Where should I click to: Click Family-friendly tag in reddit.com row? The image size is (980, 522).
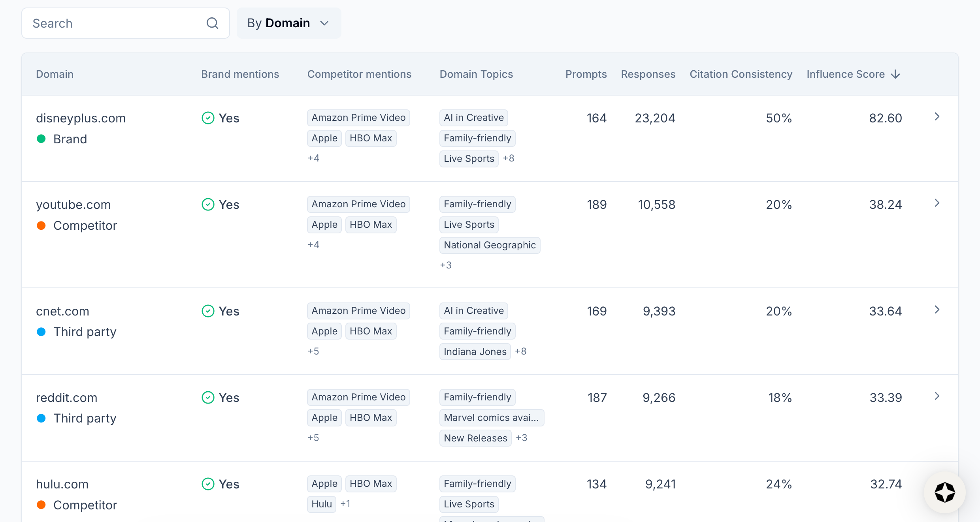(477, 397)
